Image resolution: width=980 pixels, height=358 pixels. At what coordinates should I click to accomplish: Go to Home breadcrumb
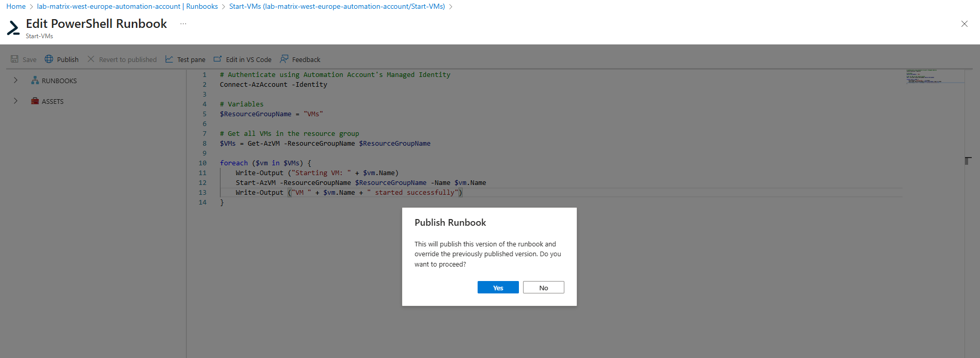point(16,6)
